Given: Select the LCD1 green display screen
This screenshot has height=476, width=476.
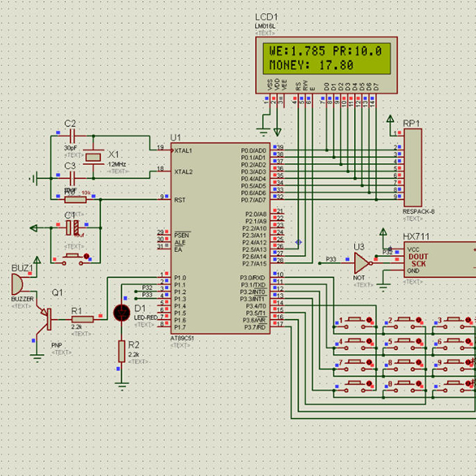Looking at the screenshot, I should click(327, 59).
